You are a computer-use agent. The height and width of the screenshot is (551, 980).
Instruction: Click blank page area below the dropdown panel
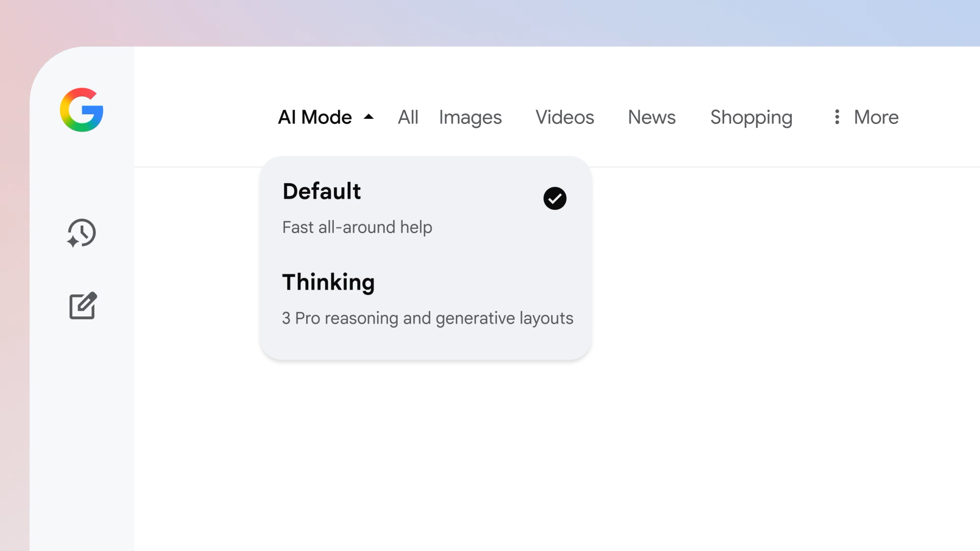pos(510,449)
